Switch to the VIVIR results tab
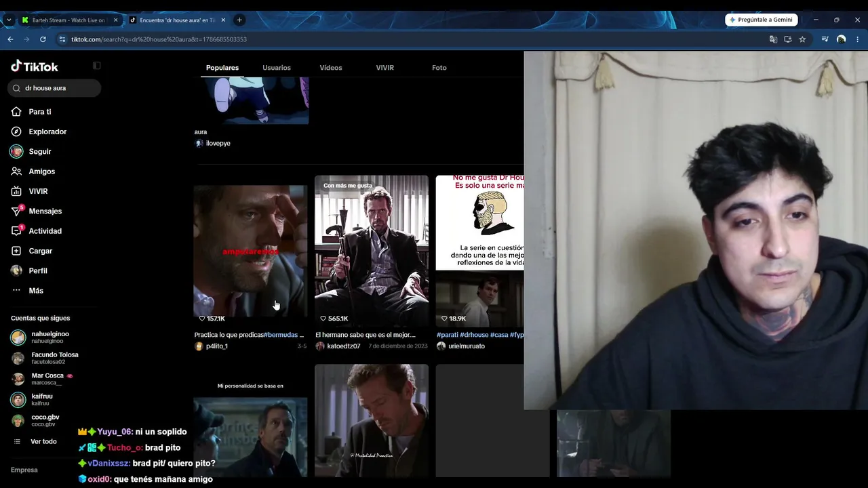 click(x=385, y=68)
